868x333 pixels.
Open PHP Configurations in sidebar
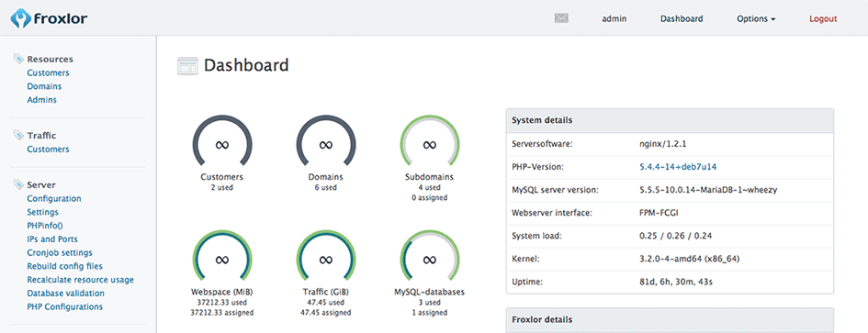tap(65, 306)
